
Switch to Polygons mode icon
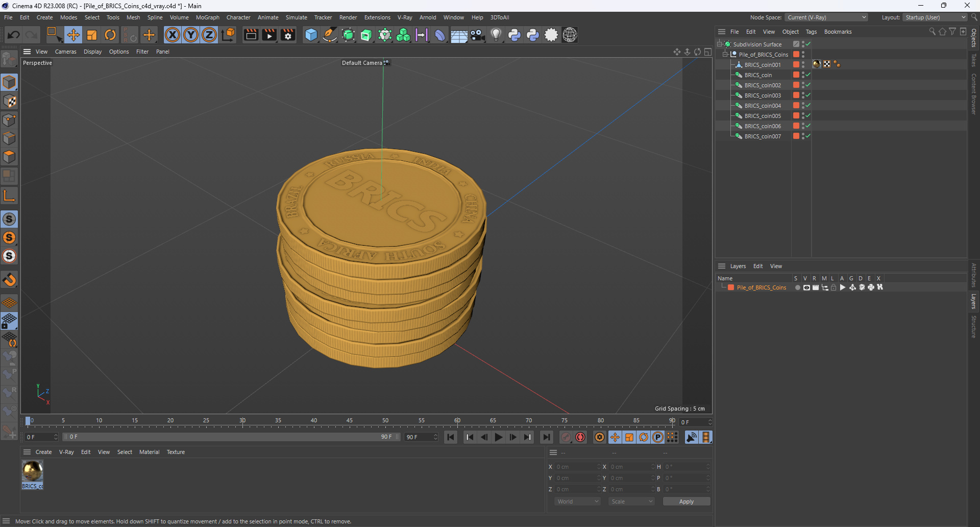9,157
